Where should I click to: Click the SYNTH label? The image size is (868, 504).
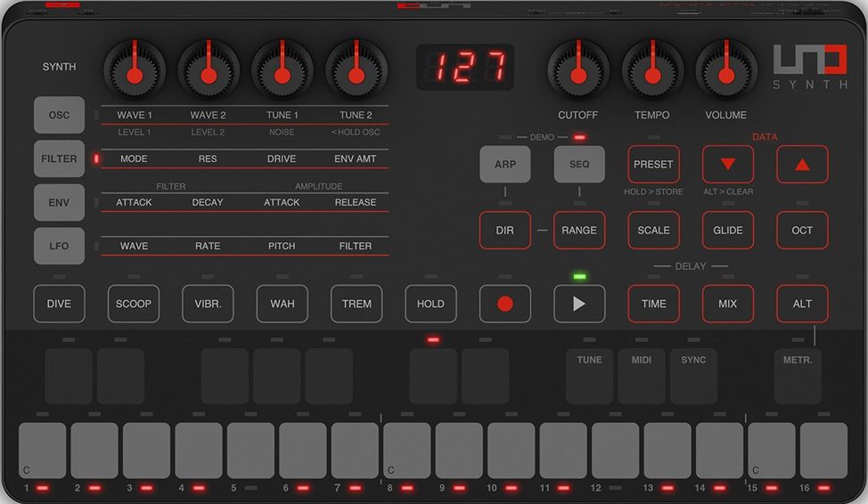pyautogui.click(x=59, y=67)
